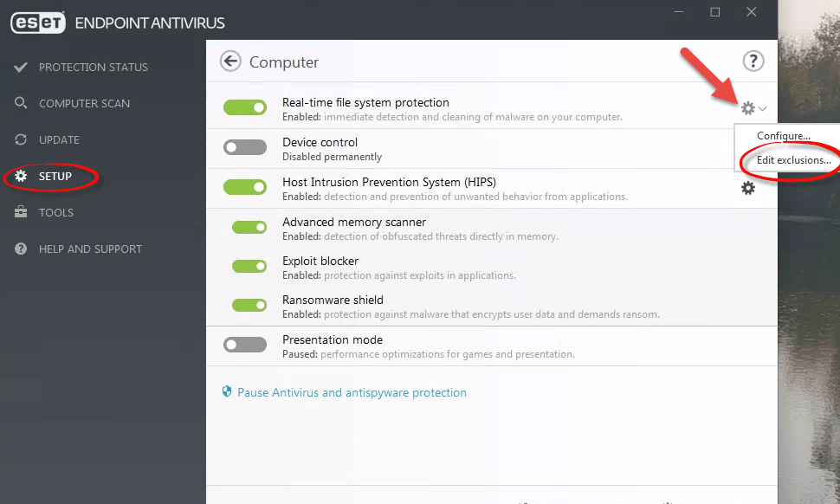Open TOOLS in the sidebar
This screenshot has width=840, height=504.
point(55,213)
